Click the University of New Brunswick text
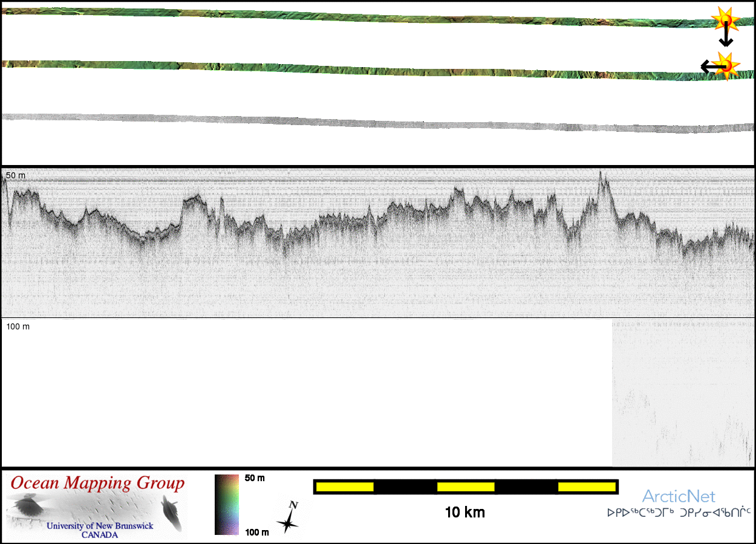The height and width of the screenshot is (544, 756). 100,526
